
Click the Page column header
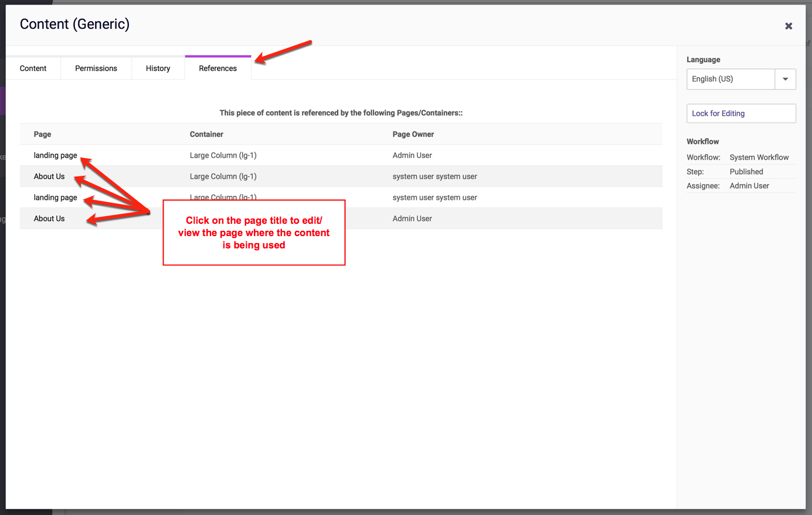point(42,134)
